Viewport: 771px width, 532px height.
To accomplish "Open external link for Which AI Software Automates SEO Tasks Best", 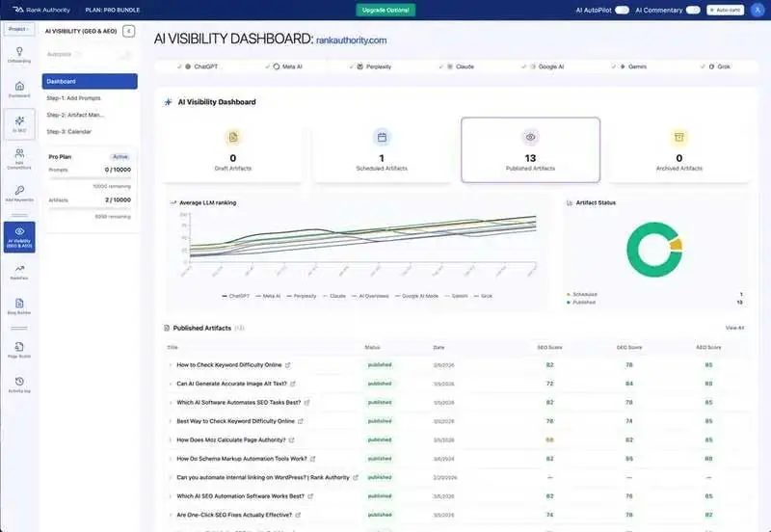I will (306, 403).
